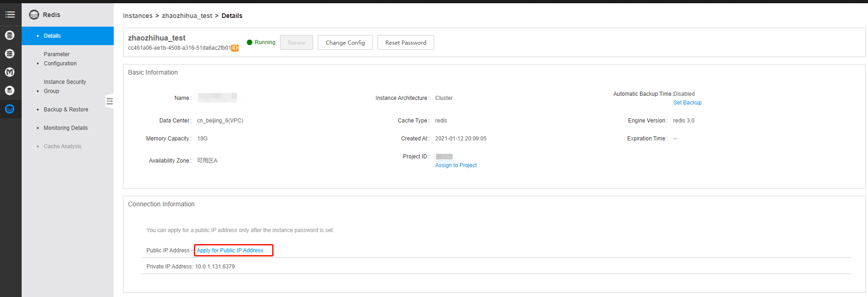The width and height of the screenshot is (868, 297).
Task: Go to Instance Security Group
Action: [x=65, y=87]
